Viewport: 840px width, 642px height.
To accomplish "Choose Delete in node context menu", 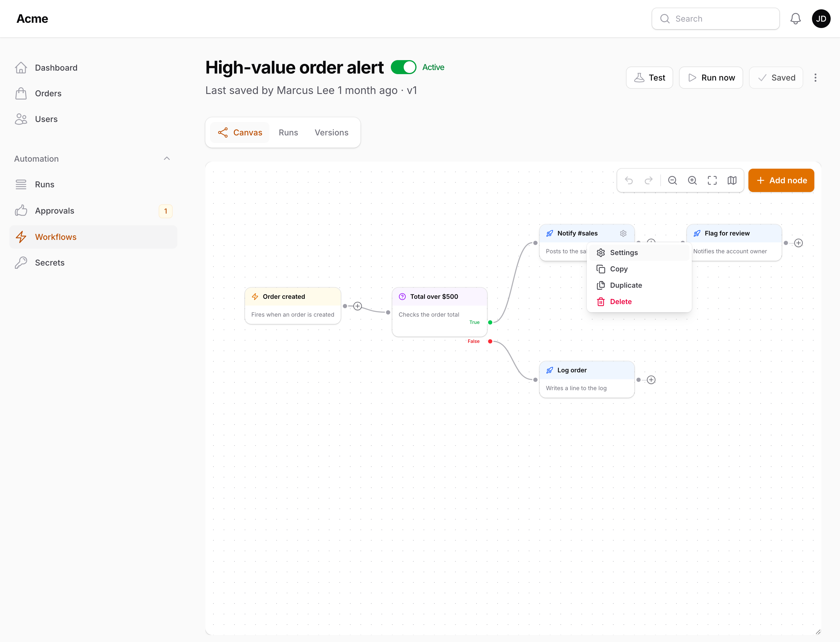I will (x=639, y=302).
